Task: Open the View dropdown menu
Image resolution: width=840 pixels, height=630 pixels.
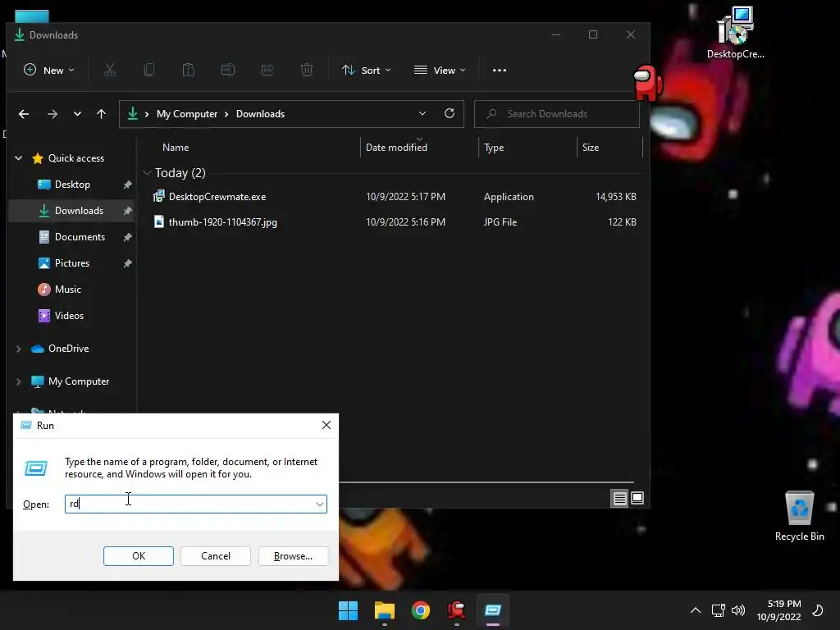Action: pos(440,71)
